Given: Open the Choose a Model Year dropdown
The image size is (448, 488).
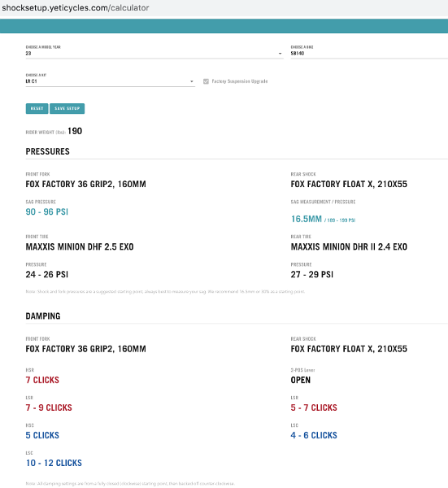Looking at the screenshot, I should (x=154, y=53).
